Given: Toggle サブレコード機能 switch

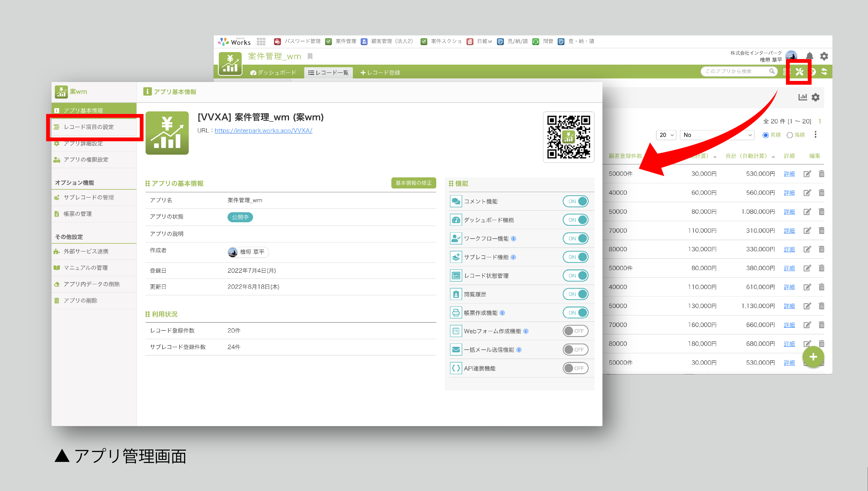Looking at the screenshot, I should pos(575,257).
